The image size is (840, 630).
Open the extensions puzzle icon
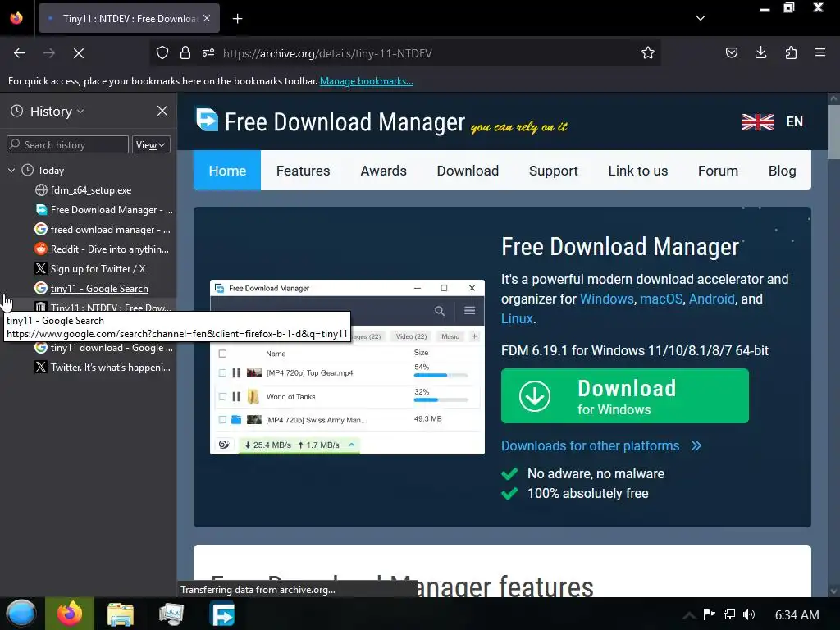coord(791,53)
